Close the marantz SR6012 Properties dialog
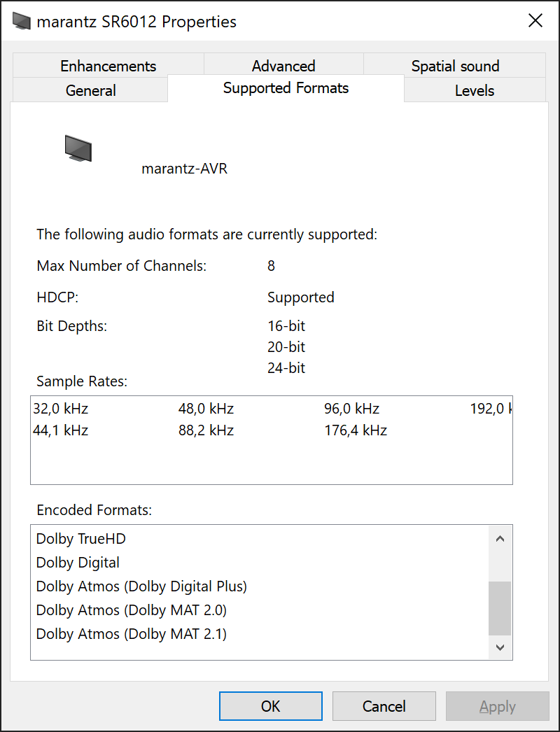 pos(535,21)
